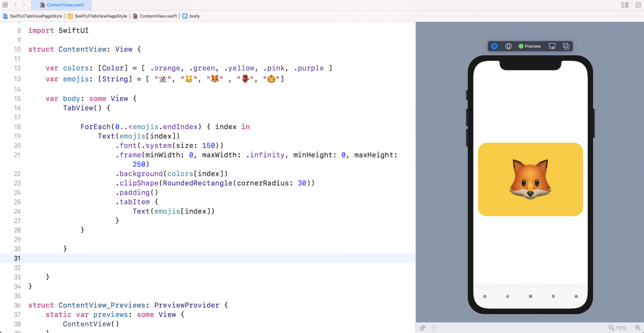Go forward to the next file

(24, 5)
